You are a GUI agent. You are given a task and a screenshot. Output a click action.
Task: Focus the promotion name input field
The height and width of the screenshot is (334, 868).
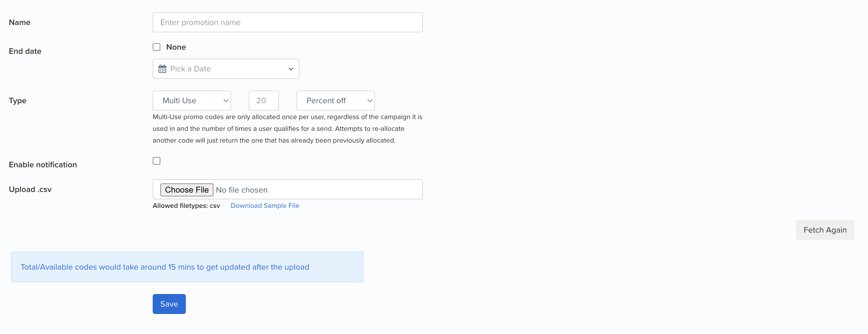click(287, 22)
